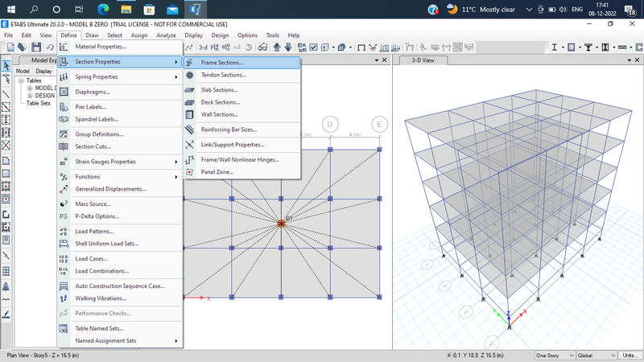
Task: Move up one story arrow icon
Action: (277, 47)
